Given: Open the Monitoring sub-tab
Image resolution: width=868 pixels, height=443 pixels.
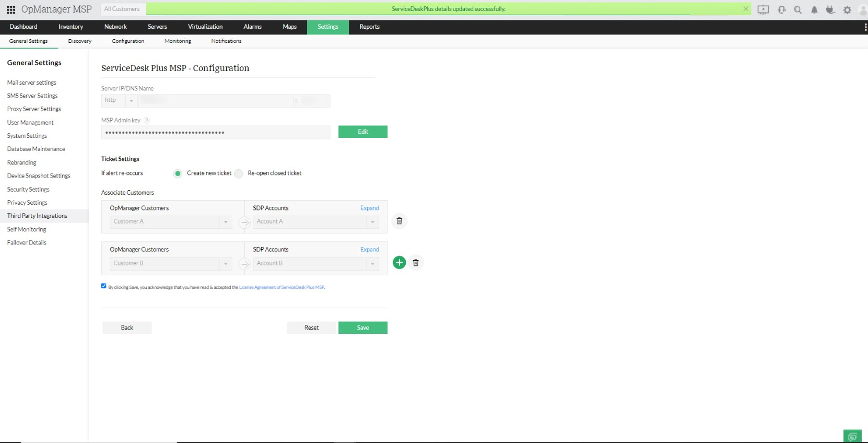Looking at the screenshot, I should pos(178,41).
